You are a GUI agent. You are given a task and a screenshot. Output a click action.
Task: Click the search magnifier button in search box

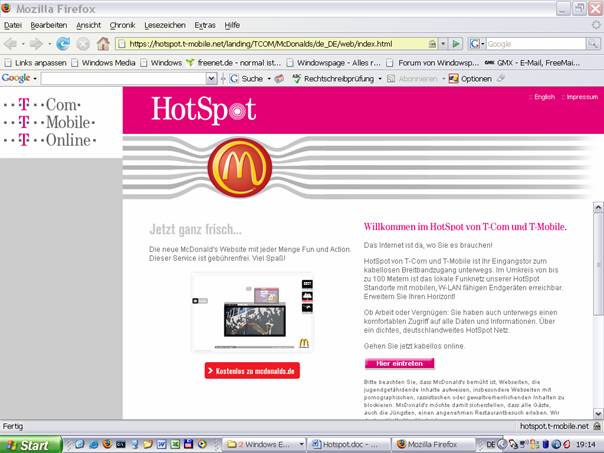(x=593, y=44)
